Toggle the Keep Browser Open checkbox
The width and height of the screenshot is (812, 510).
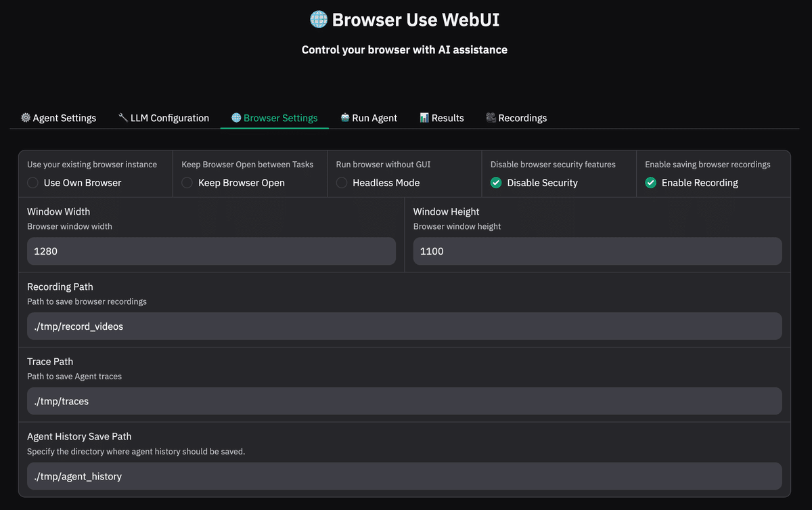coord(187,183)
